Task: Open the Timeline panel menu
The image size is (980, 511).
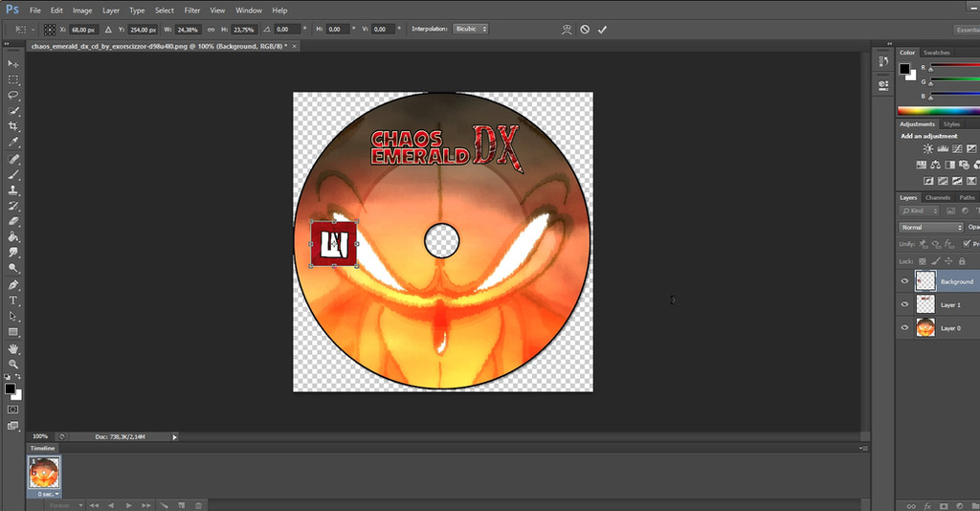Action: [862, 448]
